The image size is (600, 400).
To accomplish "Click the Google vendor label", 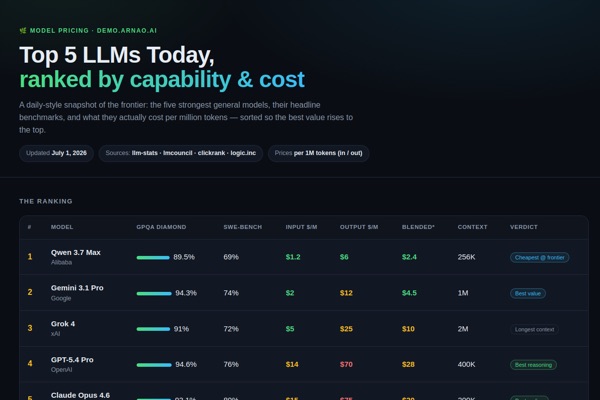I will click(x=61, y=298).
